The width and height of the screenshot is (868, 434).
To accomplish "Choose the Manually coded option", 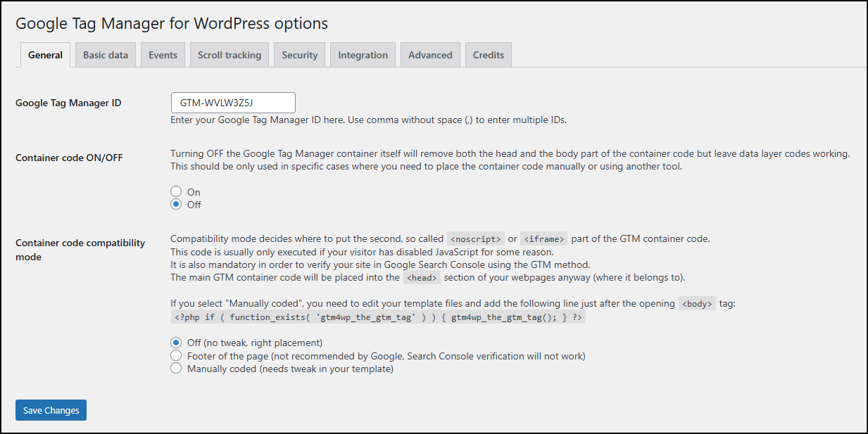I will tap(176, 369).
